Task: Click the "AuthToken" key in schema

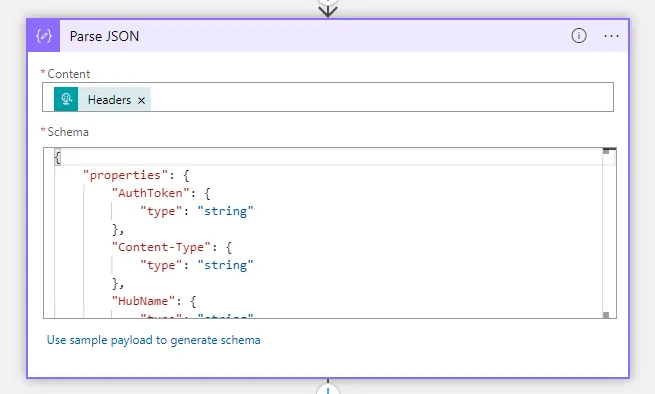Action: [x=150, y=193]
